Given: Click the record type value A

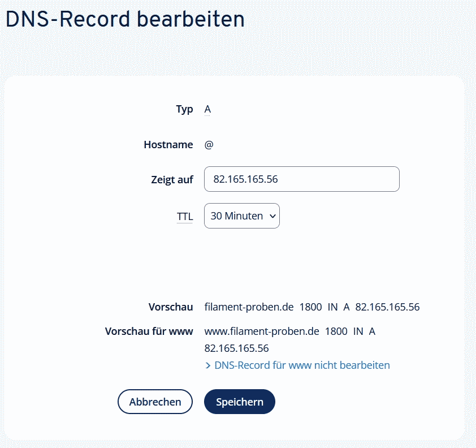Looking at the screenshot, I should 207,109.
